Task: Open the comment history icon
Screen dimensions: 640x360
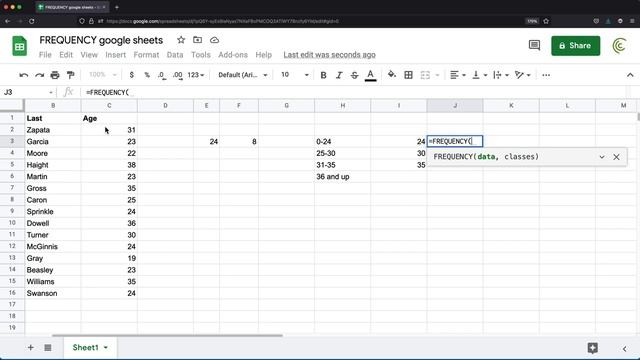Action: click(x=534, y=45)
